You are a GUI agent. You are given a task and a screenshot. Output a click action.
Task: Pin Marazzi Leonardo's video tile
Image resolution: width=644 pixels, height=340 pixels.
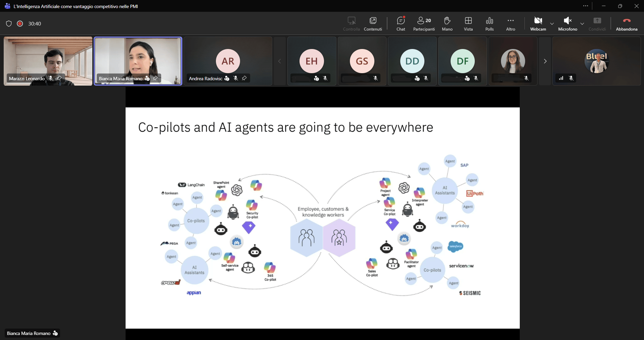pyautogui.click(x=59, y=78)
